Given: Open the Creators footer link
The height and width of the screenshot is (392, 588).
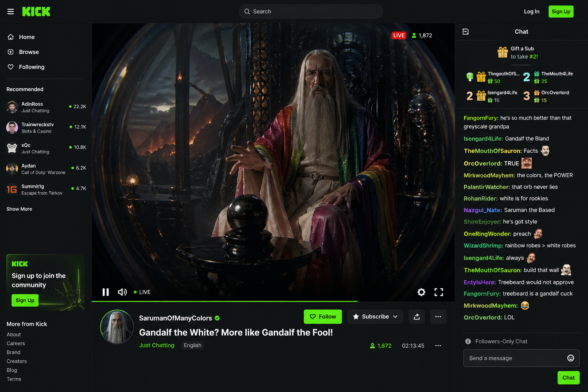Looking at the screenshot, I should click(x=17, y=361).
